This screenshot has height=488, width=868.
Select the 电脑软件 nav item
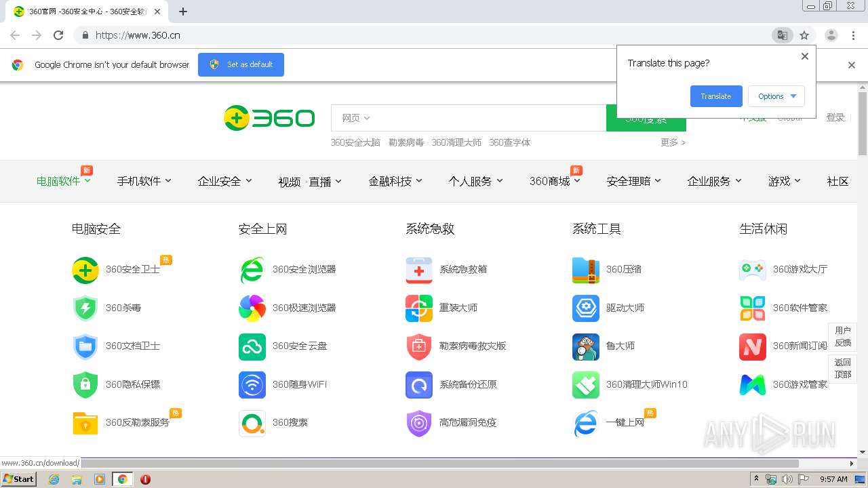coord(64,181)
